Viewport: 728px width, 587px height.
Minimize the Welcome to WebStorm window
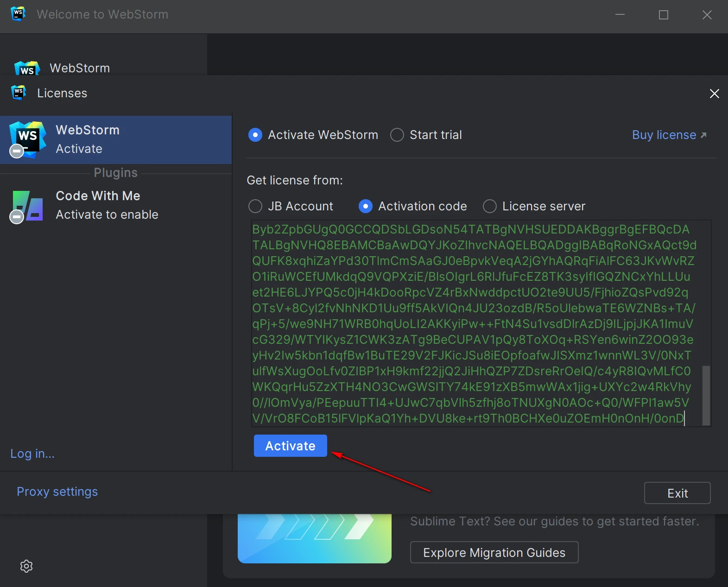click(x=620, y=15)
